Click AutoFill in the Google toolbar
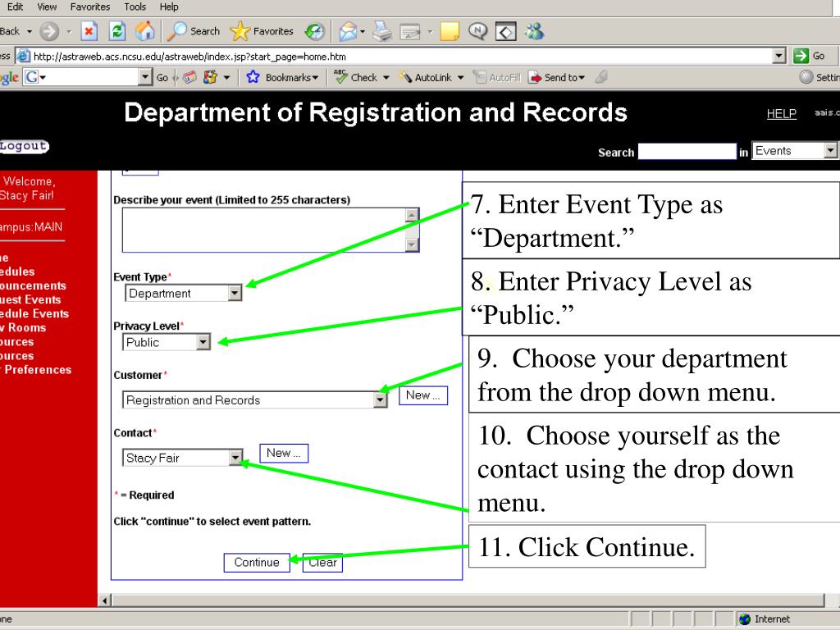 pyautogui.click(x=496, y=77)
